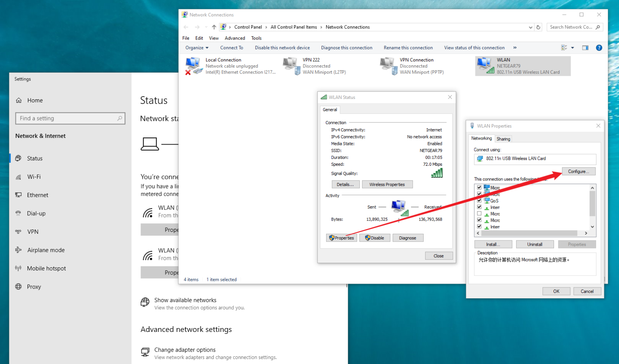Open the File menu
The height and width of the screenshot is (364, 619).
coord(186,38)
